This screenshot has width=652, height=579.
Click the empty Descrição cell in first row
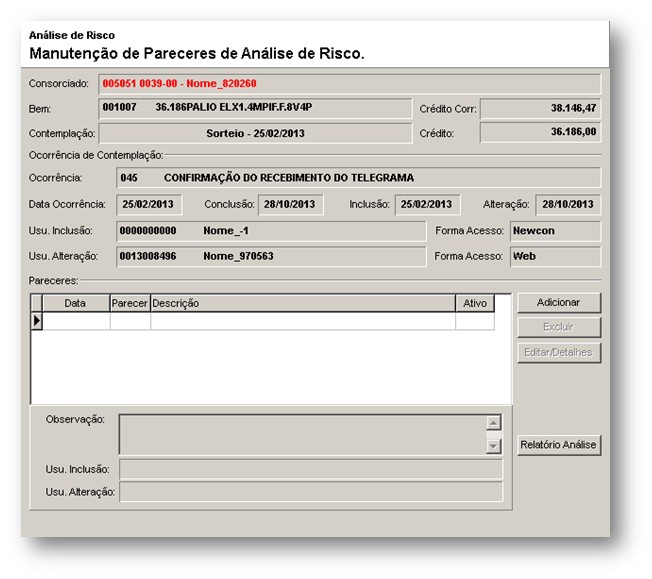303,321
